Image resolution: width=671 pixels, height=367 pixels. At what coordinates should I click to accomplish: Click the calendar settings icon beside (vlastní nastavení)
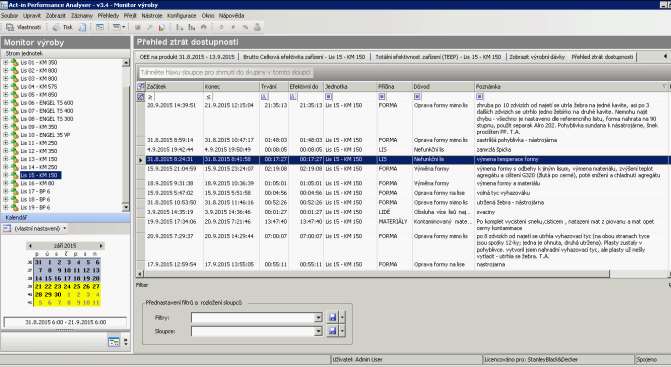[x=7, y=228]
